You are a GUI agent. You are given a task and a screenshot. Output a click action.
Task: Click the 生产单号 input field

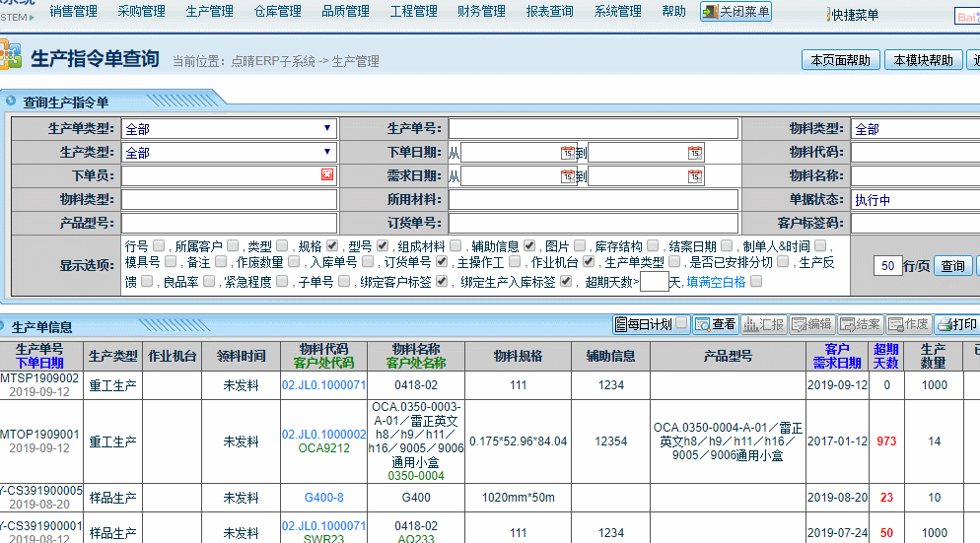pos(594,129)
